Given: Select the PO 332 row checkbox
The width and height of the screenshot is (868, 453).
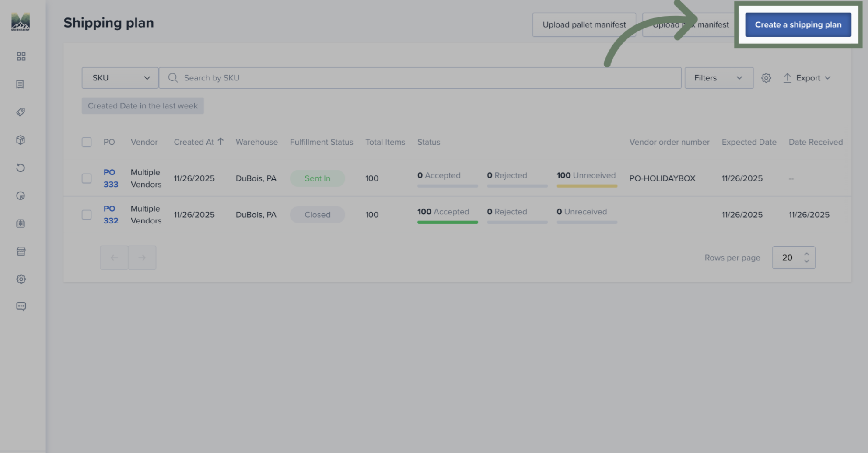Looking at the screenshot, I should pyautogui.click(x=87, y=215).
